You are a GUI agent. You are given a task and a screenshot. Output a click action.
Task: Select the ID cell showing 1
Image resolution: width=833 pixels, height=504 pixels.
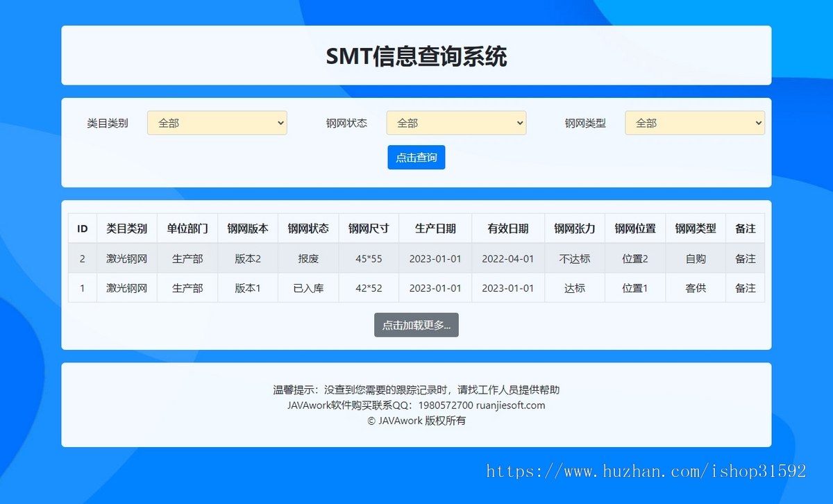coord(83,287)
